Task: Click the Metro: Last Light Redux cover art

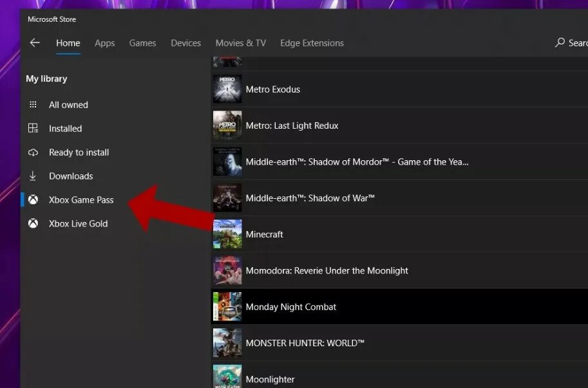Action: [227, 125]
